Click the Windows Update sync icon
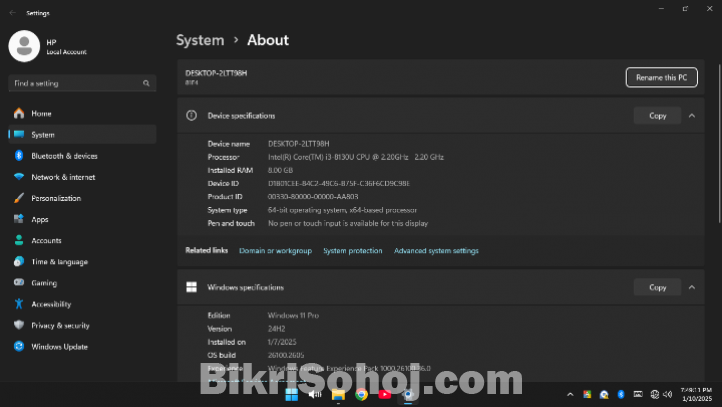Image resolution: width=722 pixels, height=407 pixels. 19,346
